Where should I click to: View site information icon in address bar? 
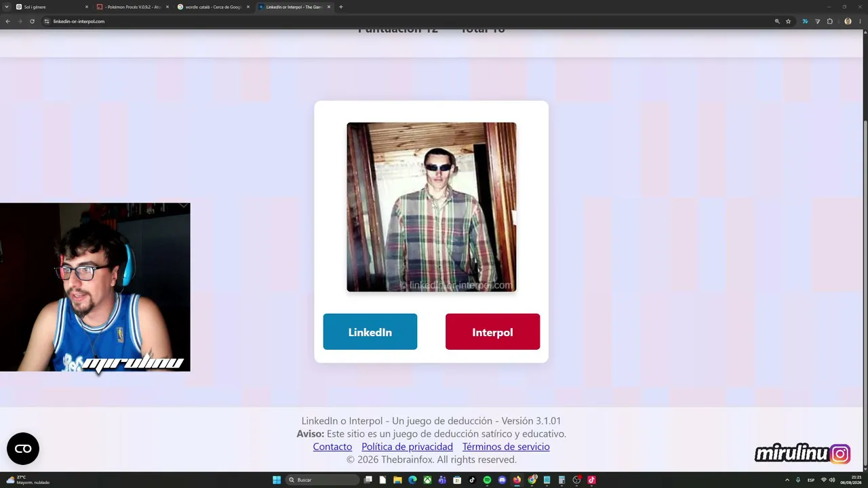coord(47,21)
